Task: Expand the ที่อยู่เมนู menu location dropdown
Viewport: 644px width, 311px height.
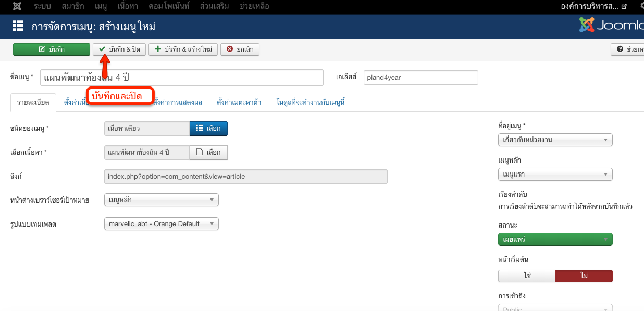Action: pyautogui.click(x=555, y=140)
